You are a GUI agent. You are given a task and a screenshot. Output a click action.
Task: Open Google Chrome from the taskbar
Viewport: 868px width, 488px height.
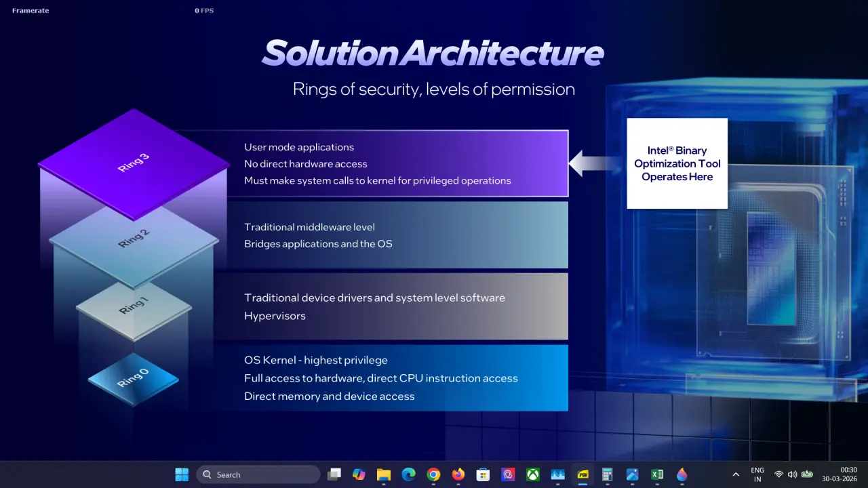(433, 474)
